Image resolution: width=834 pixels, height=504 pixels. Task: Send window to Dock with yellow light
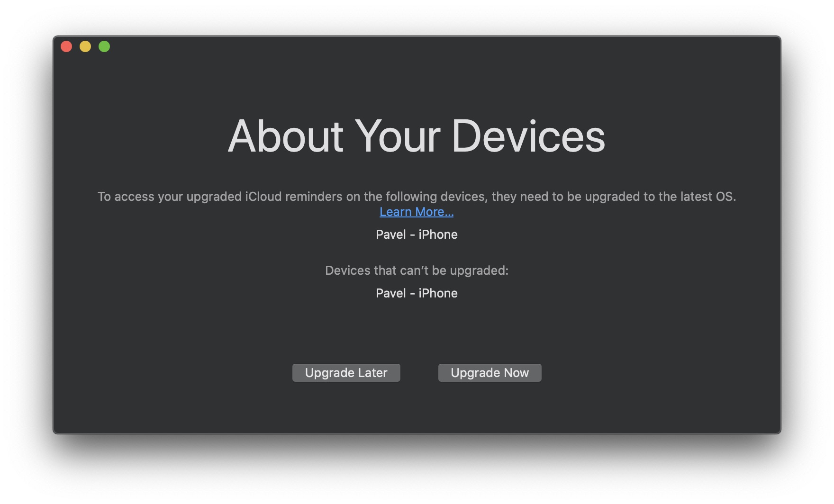(85, 46)
